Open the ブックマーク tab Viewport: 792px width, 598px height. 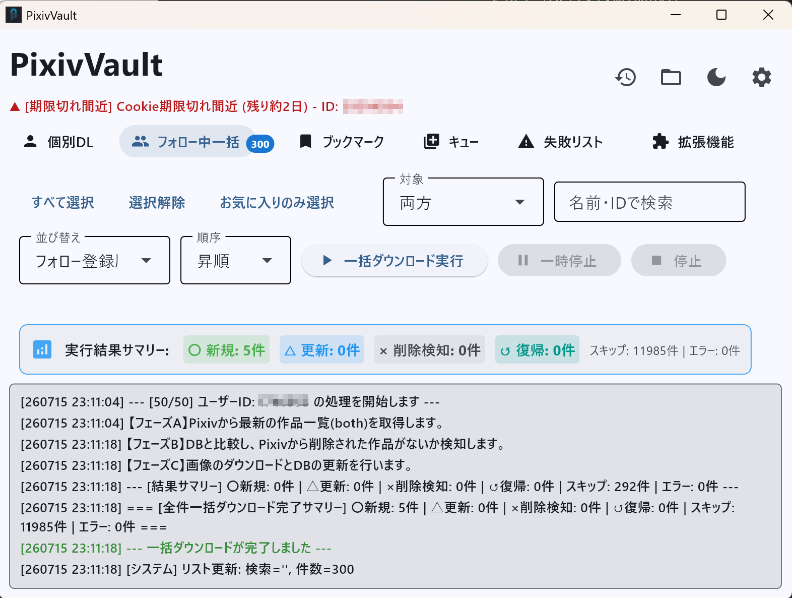point(341,142)
